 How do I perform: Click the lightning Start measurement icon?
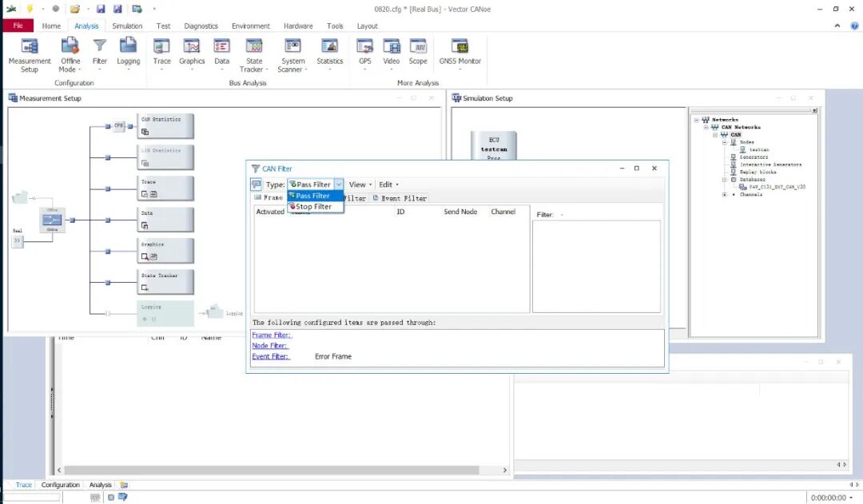pos(30,9)
